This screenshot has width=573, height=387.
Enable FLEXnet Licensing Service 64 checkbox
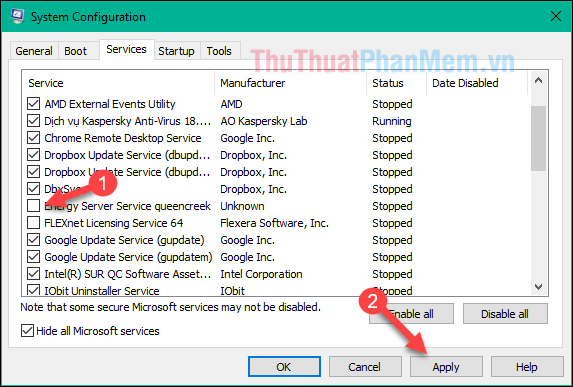coord(34,223)
